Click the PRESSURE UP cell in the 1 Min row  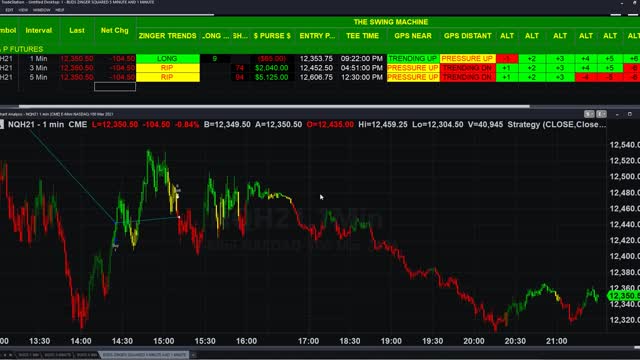point(467,59)
